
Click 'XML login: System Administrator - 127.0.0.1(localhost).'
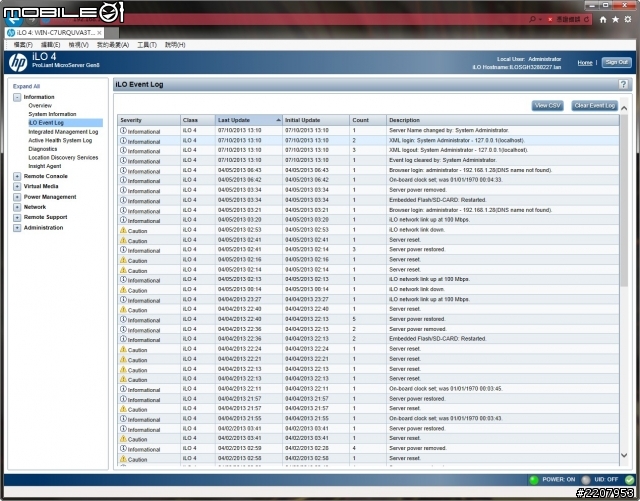[x=457, y=140]
